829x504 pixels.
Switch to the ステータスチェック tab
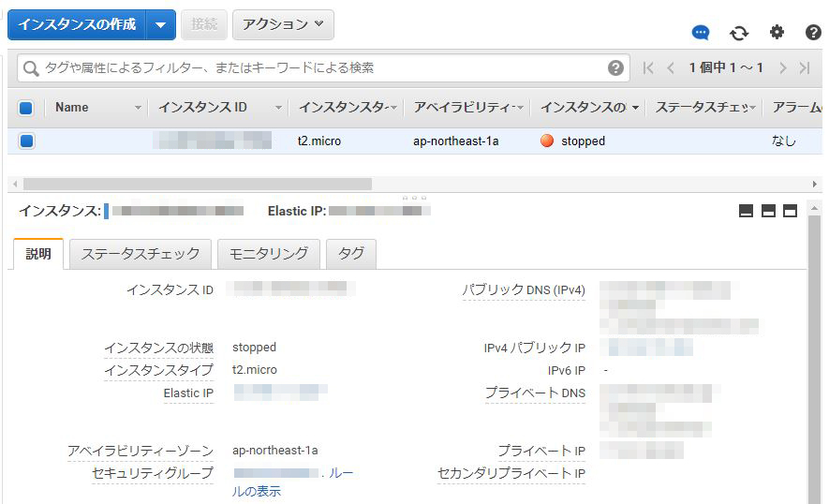tap(141, 254)
